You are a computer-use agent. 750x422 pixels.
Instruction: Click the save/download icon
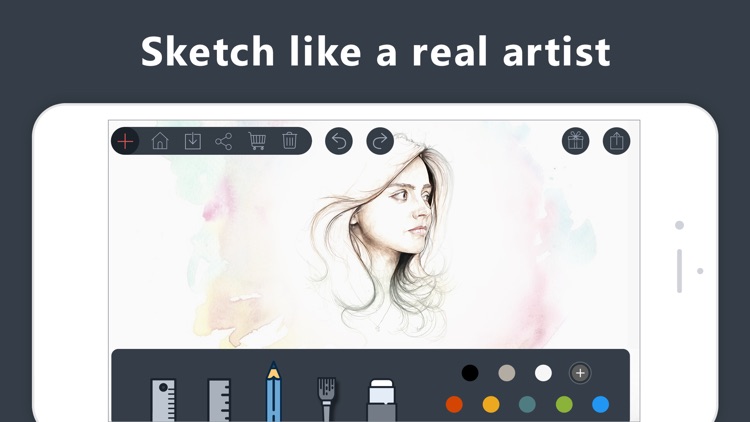pos(193,141)
